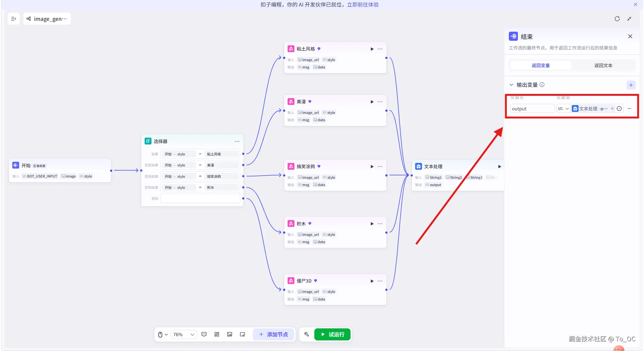
Task: Open more options for 美漫 node
Action: [x=380, y=102]
